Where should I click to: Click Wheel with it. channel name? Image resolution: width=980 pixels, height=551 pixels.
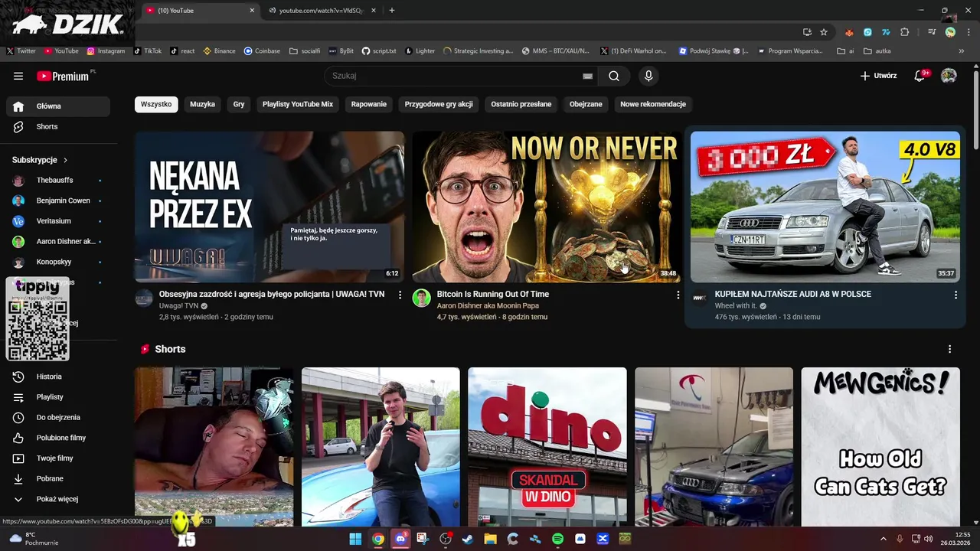click(736, 305)
